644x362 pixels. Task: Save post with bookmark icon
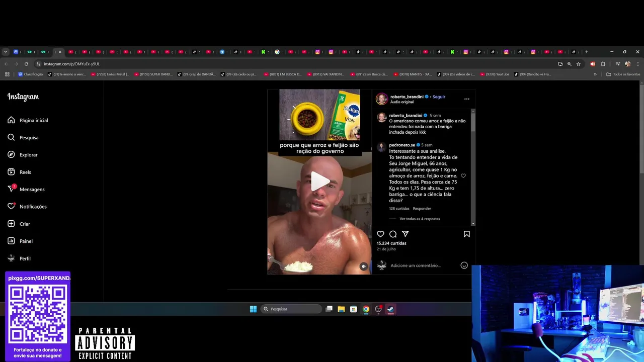467,234
